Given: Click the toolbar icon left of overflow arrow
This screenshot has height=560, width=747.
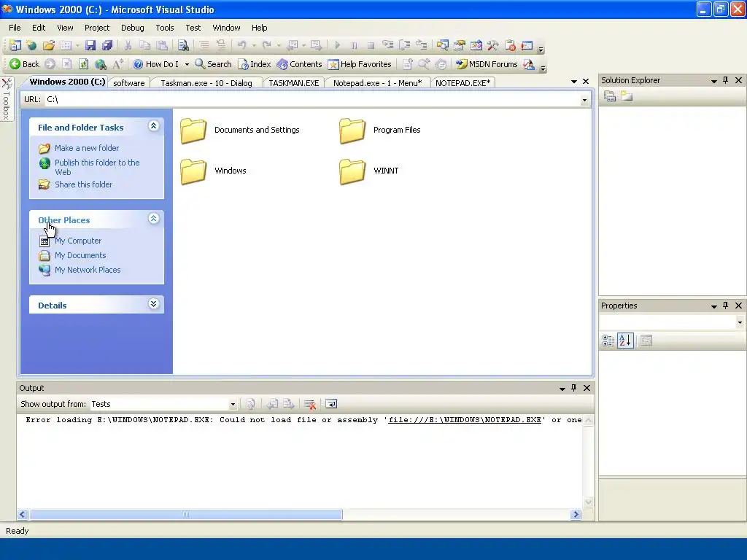Looking at the screenshot, I should tap(527, 45).
